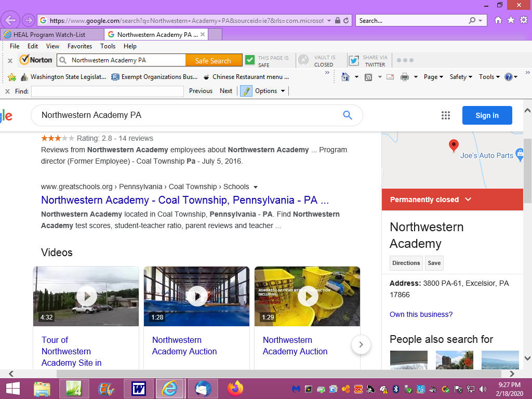Go back with the browser Back arrow
Viewport: 532px width, 399px height.
pos(10,20)
